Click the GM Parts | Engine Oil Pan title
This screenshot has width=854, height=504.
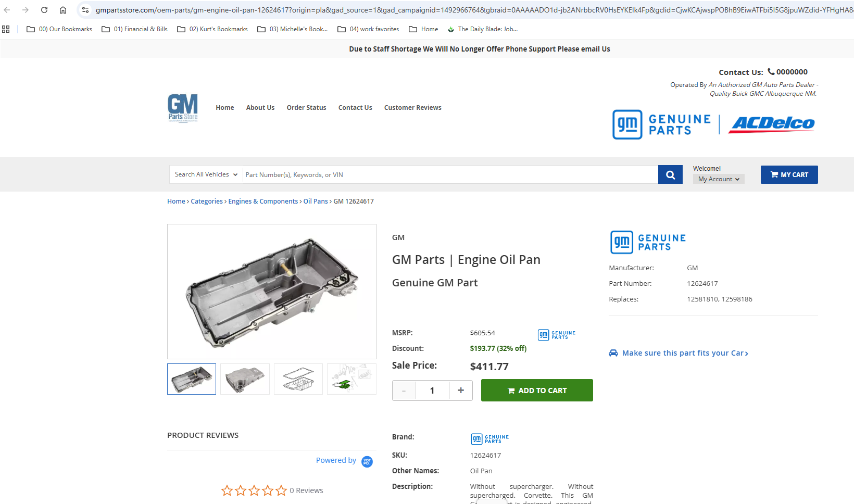(x=466, y=260)
